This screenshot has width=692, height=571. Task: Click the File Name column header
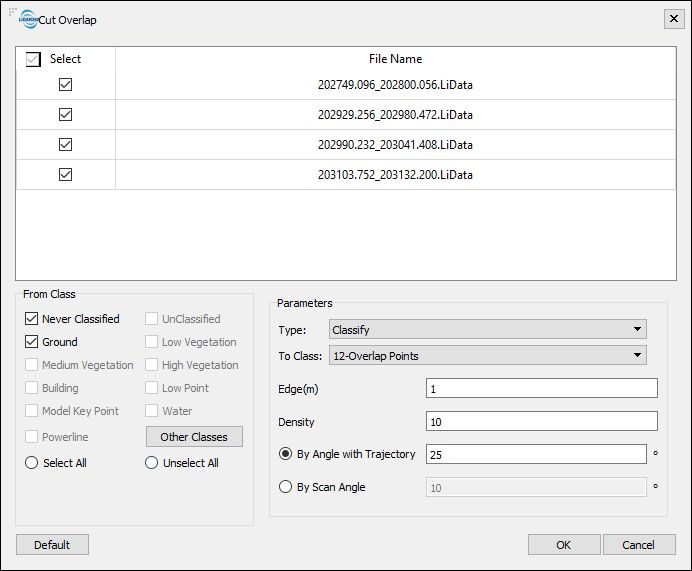click(x=395, y=59)
